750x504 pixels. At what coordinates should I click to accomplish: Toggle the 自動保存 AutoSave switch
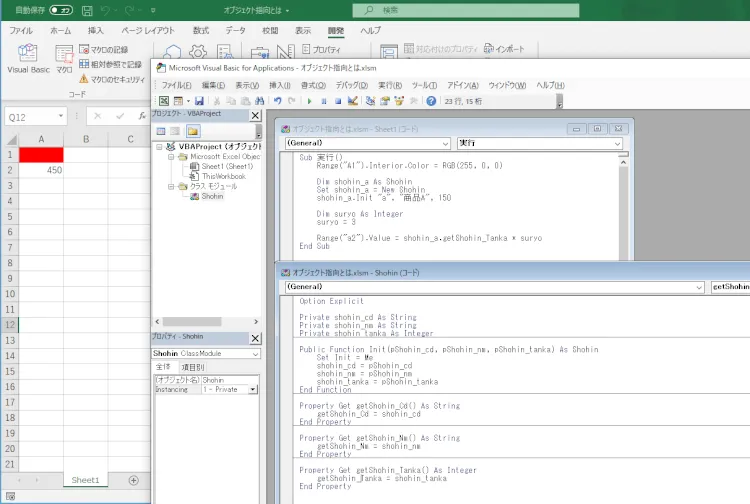tap(61, 10)
